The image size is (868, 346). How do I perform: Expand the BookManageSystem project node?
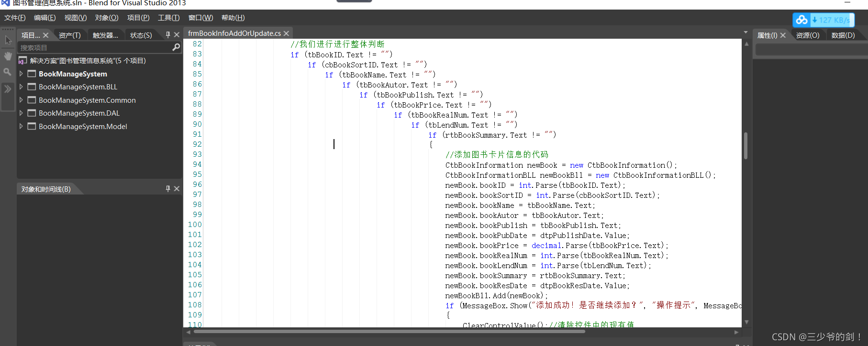[x=21, y=74]
